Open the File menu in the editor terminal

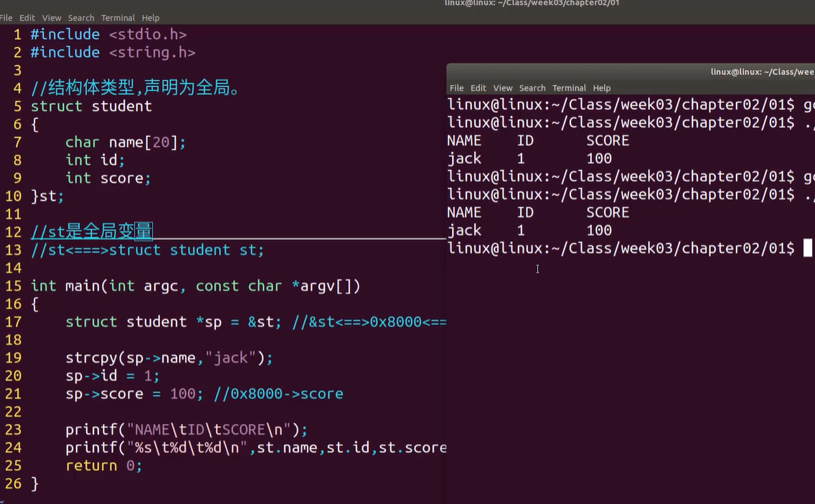tap(6, 18)
